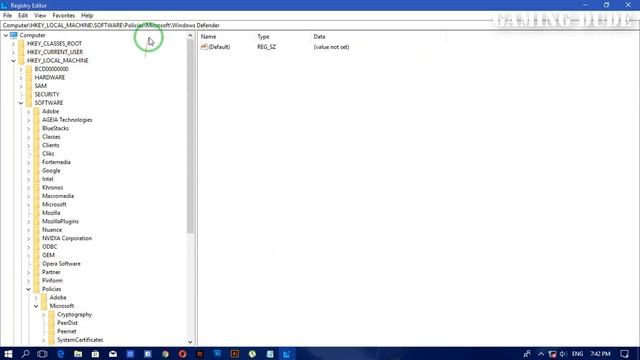Click Registry Editor icon in title bar
640x360 pixels.
[x=4, y=5]
